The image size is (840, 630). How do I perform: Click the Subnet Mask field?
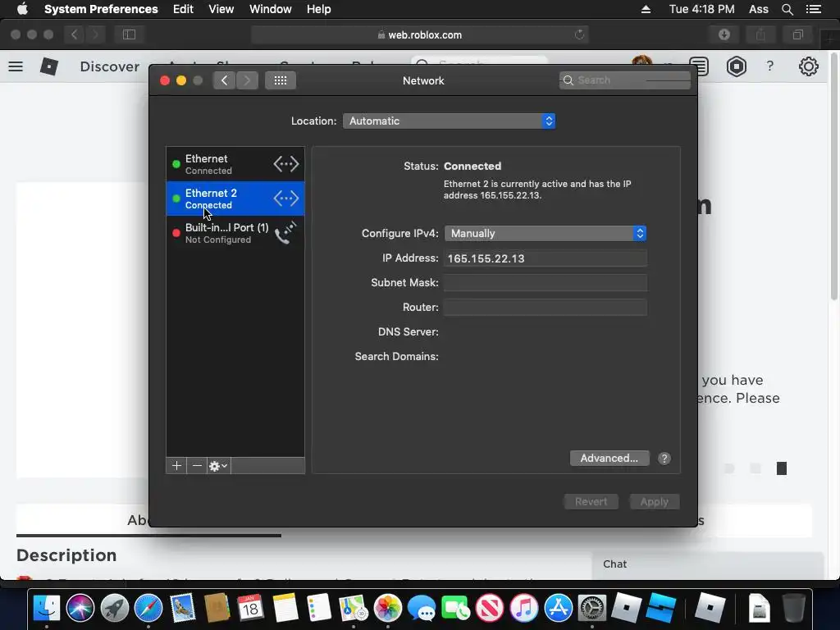[546, 283]
